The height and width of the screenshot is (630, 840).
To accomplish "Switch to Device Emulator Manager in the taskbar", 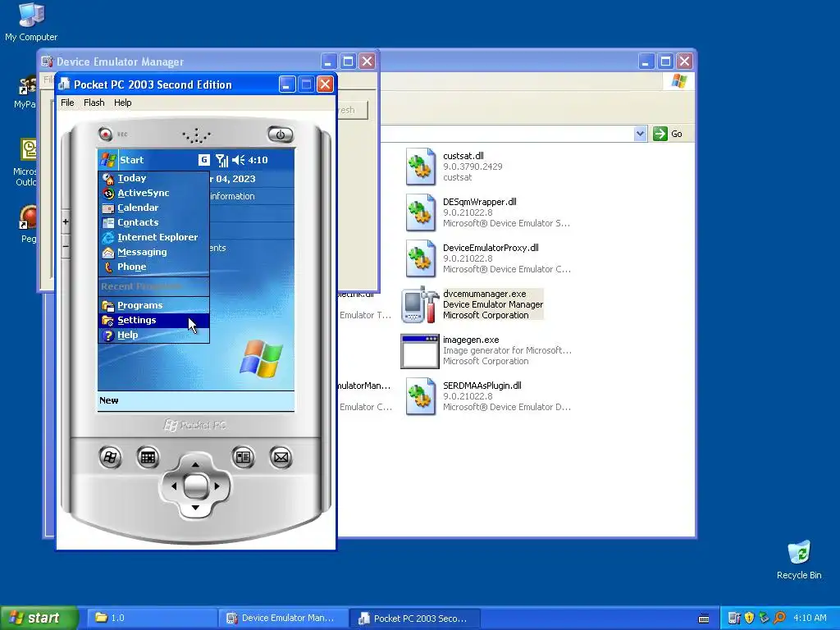I will coord(283,619).
